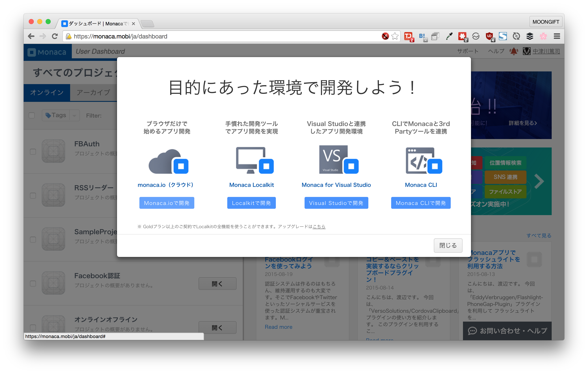Advance banner with the right chevron

tap(539, 181)
